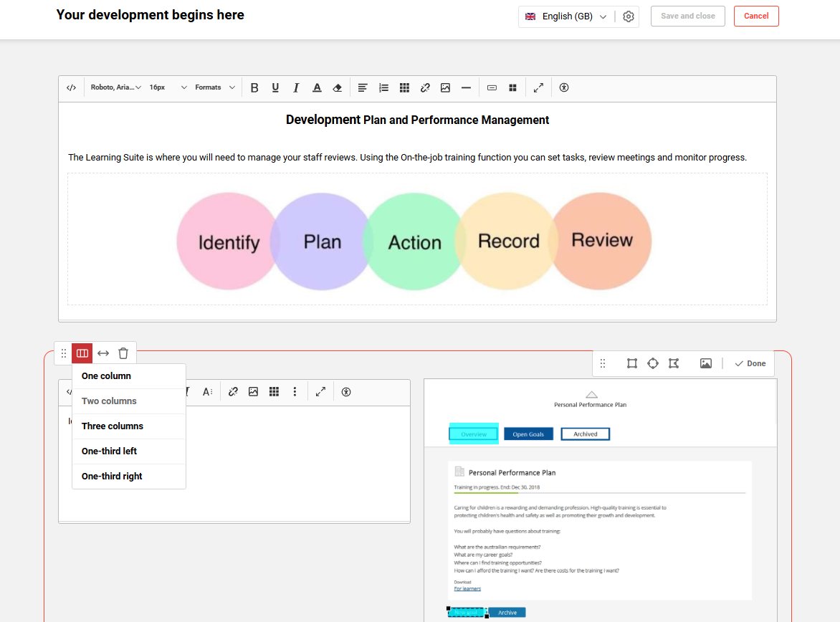Click the accessibility checker icon
Image resolution: width=840 pixels, height=622 pixels.
pyautogui.click(x=564, y=87)
